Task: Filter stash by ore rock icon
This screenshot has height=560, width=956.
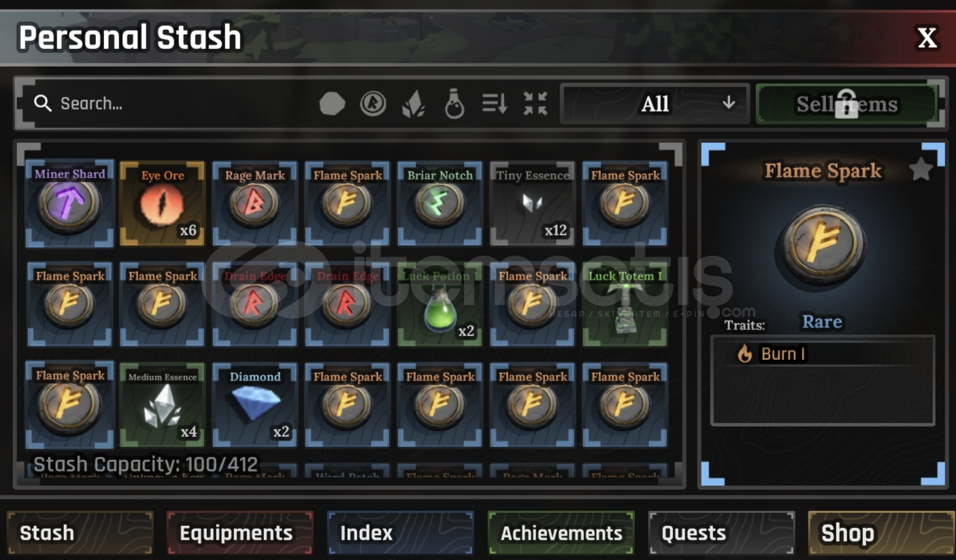Action: 332,104
